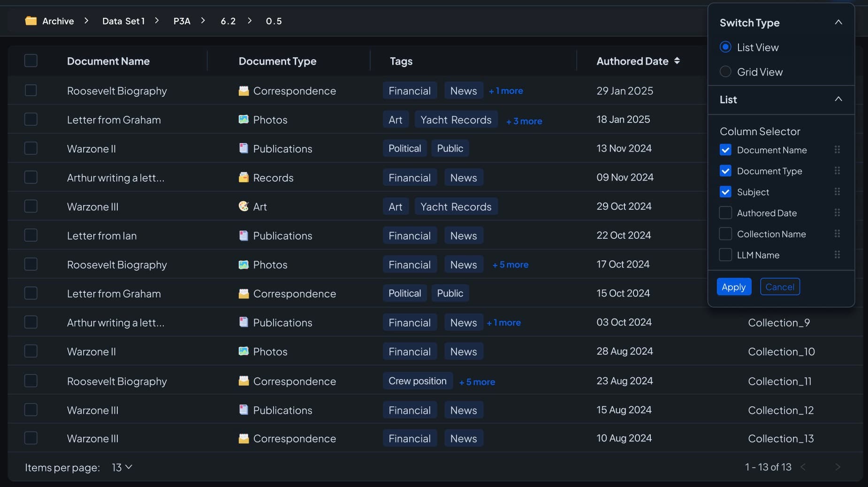
Task: Open the Items per page dropdown
Action: pyautogui.click(x=122, y=467)
